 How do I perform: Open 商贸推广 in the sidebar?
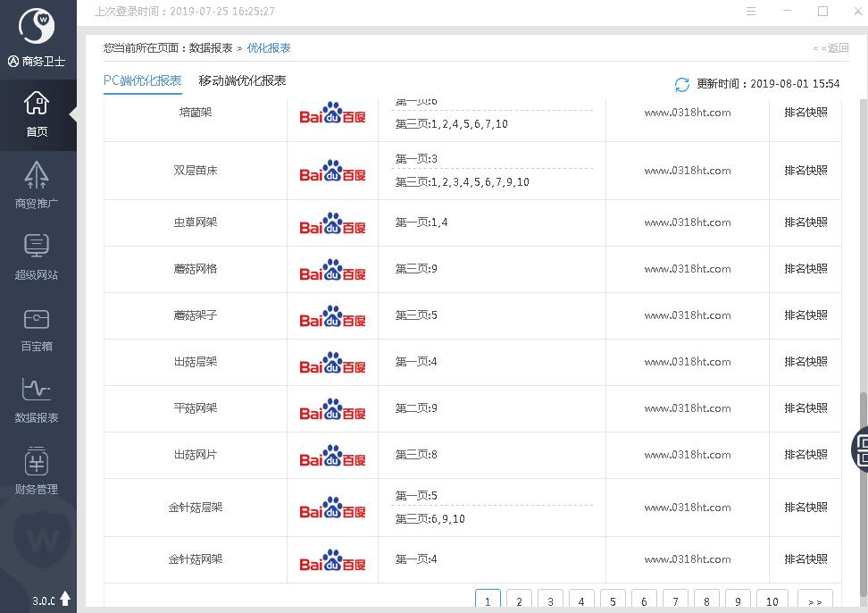(37, 184)
